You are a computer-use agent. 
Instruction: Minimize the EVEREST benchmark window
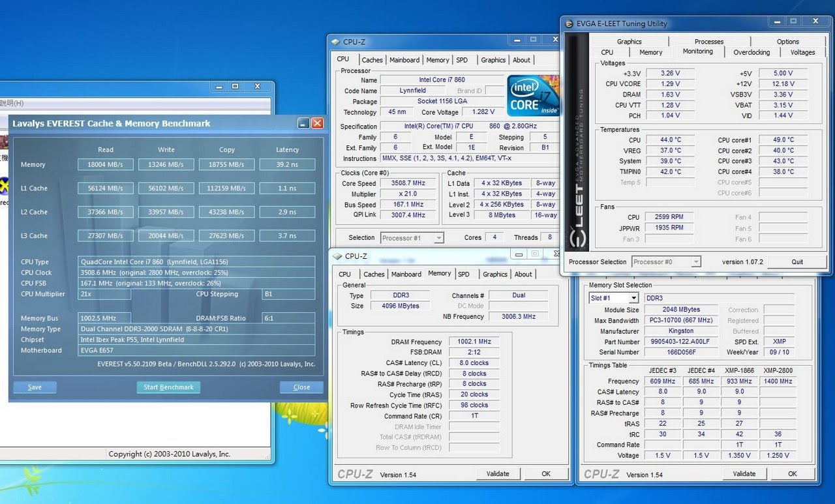pos(303,123)
